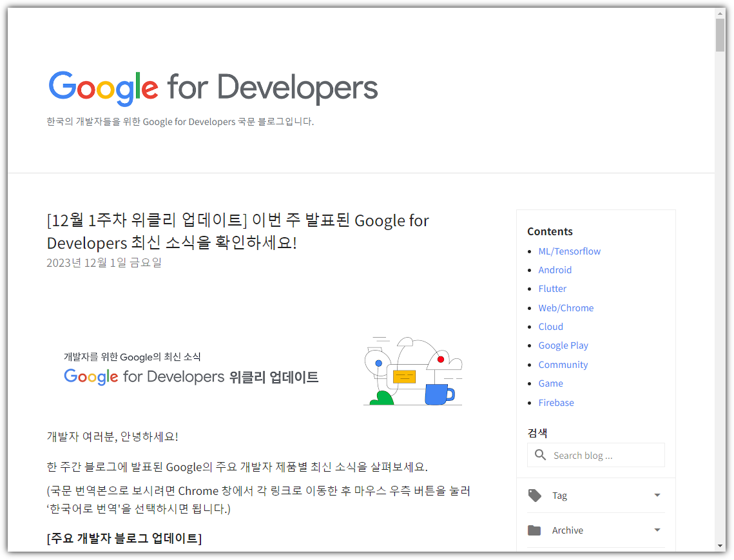
Task: Click the Archive label text
Action: coord(567,530)
